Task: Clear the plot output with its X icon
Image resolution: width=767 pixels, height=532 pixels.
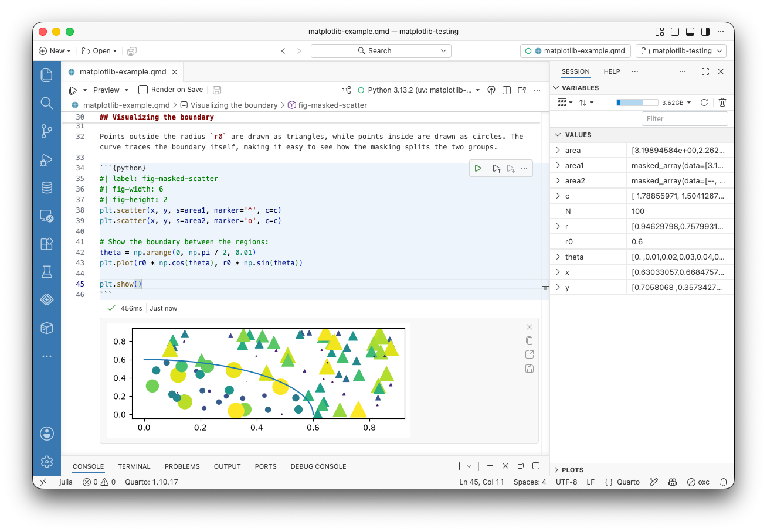Action: pyautogui.click(x=530, y=327)
